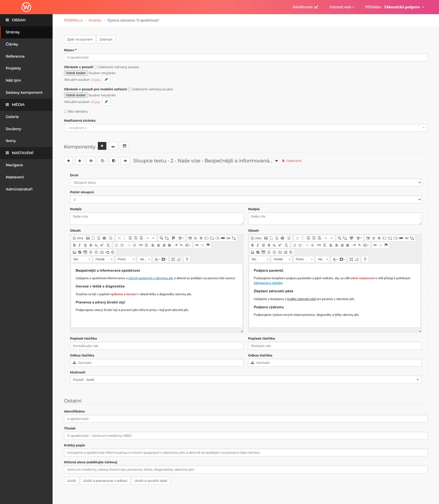This screenshot has height=504, width=439.
Task: Open Styl dropdown in left Obsah editor
Action: tap(82, 259)
